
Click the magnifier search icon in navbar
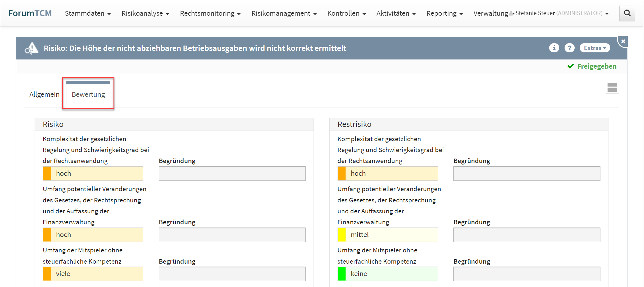pos(627,13)
